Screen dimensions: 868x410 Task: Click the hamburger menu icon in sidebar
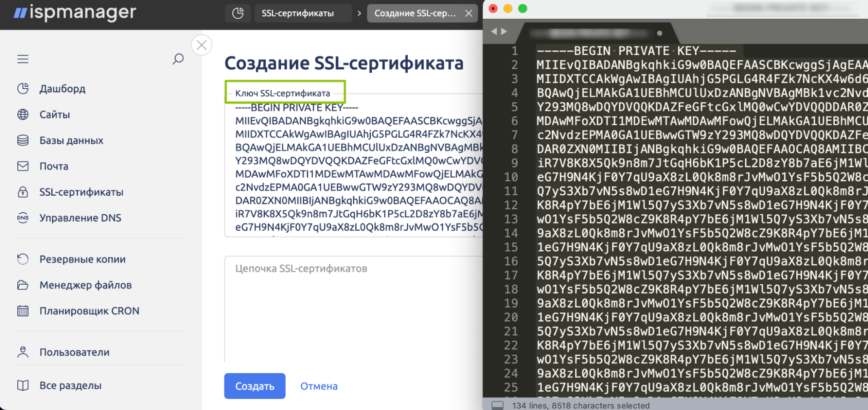[23, 59]
